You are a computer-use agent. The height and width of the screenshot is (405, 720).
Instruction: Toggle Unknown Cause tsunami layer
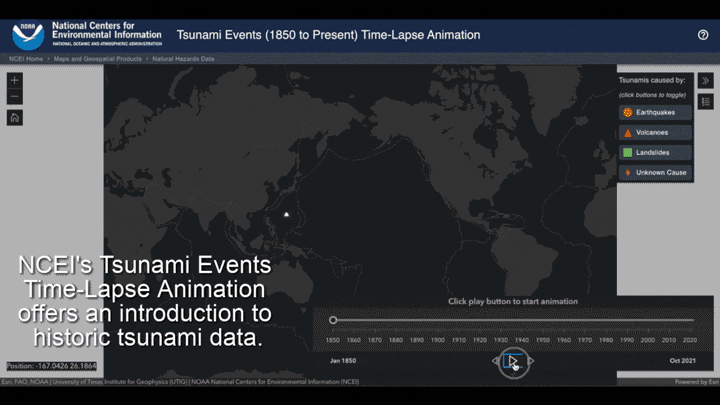click(655, 172)
